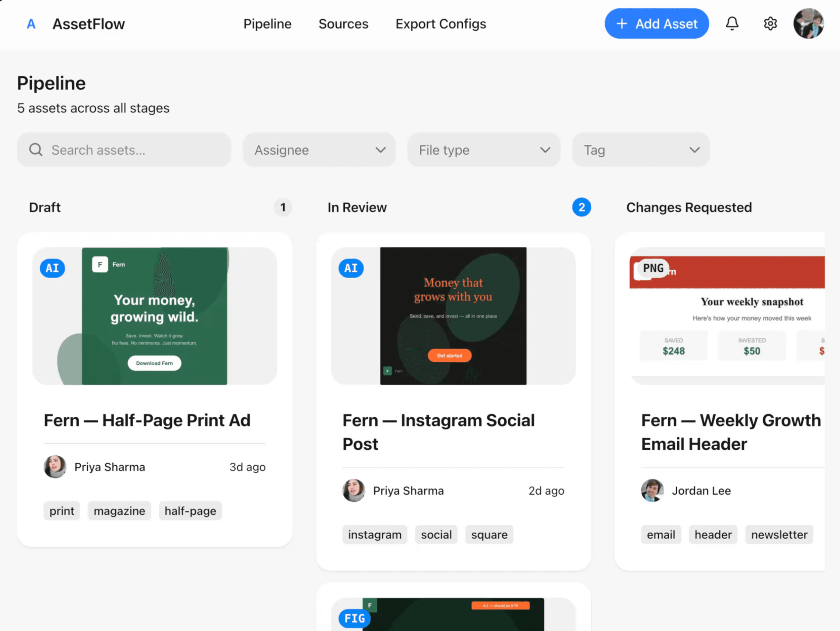
Task: Click Jordan Lee's avatar
Action: 652,490
